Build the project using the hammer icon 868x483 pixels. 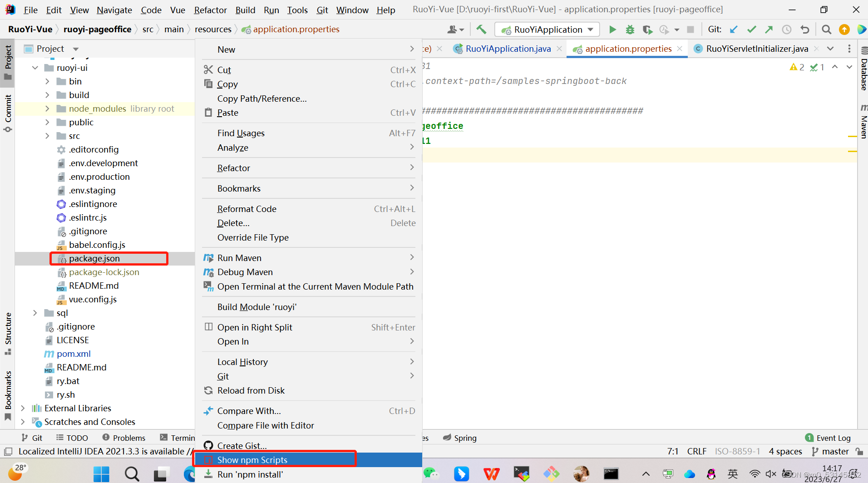point(482,29)
